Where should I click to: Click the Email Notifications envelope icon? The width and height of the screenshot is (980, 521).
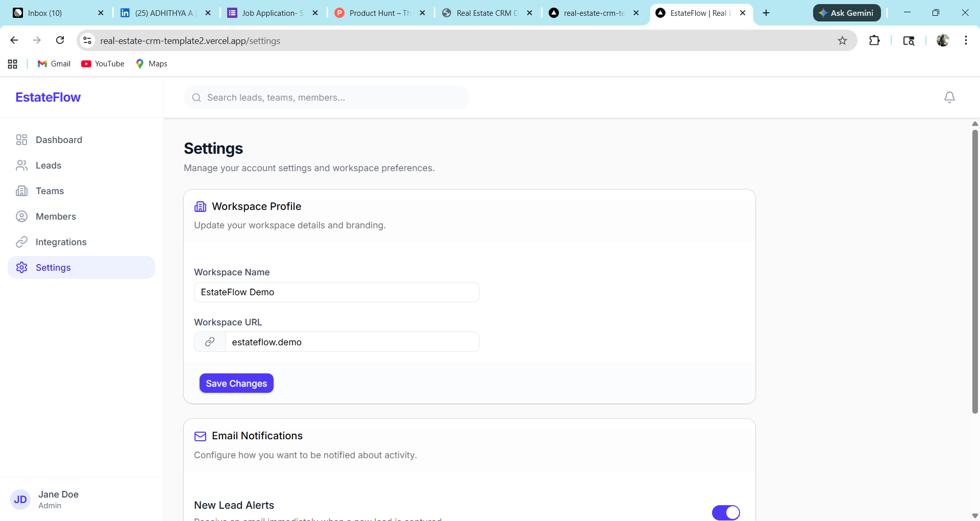coord(200,436)
